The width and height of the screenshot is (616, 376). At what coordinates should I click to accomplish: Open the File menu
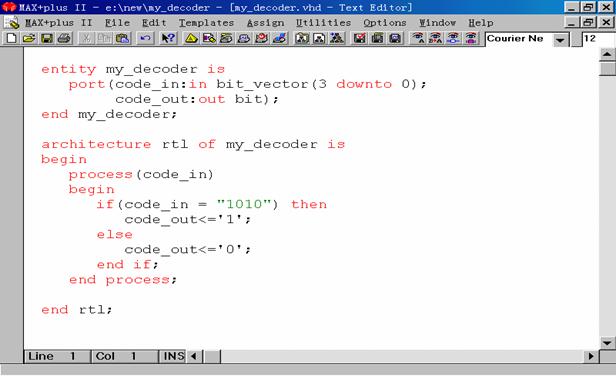(x=117, y=23)
